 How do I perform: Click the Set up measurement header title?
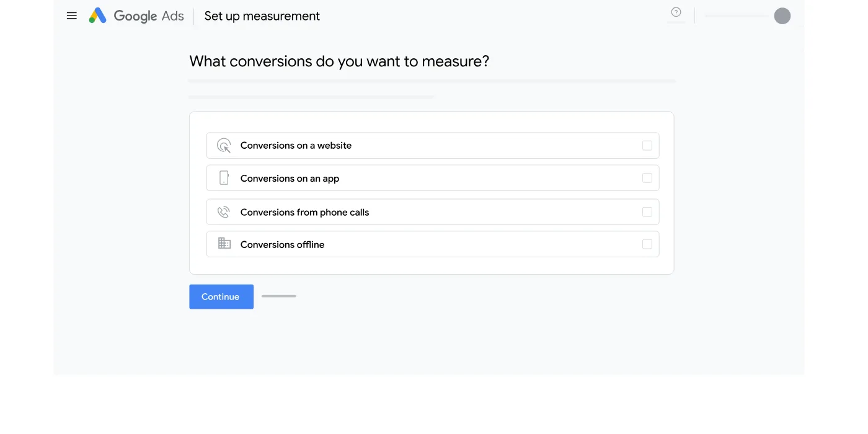[262, 16]
